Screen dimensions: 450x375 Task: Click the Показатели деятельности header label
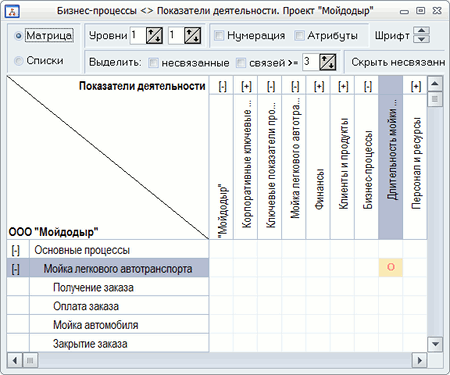142,86
